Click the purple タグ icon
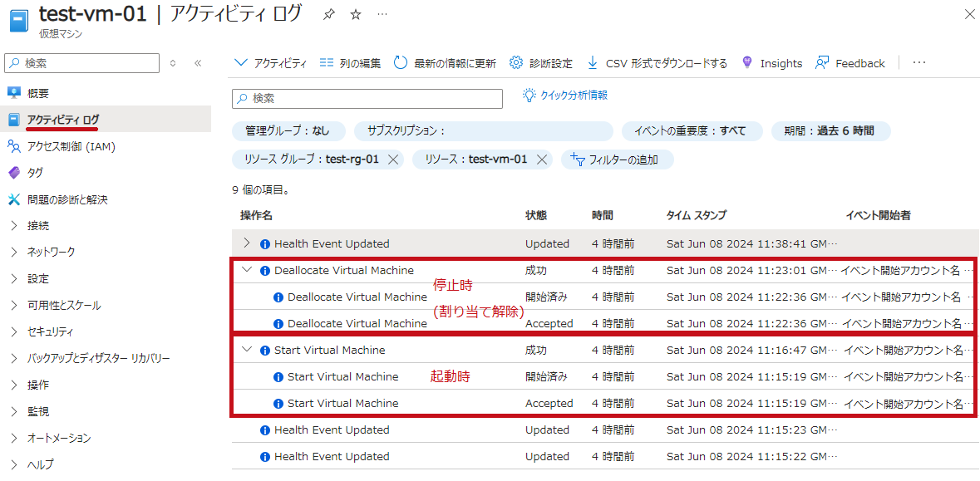980x481 pixels. tap(14, 173)
